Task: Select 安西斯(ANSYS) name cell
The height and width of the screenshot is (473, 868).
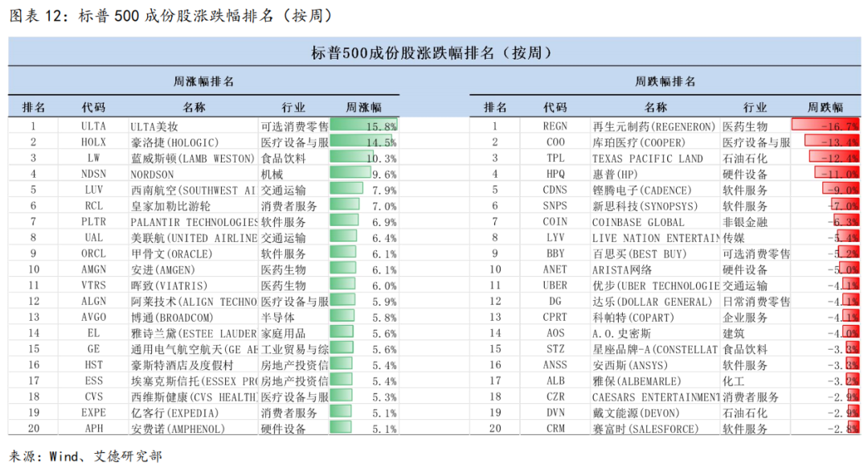Action: (630, 365)
